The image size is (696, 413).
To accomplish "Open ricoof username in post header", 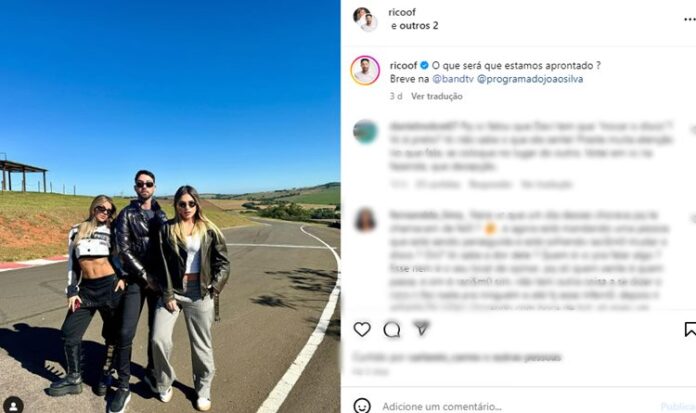I will tap(402, 12).
